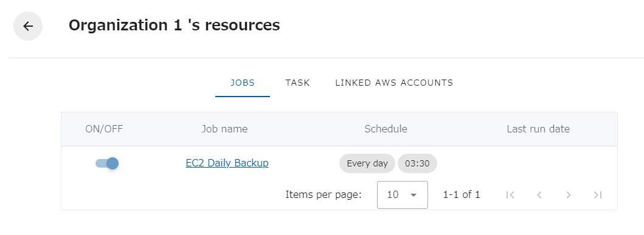Viewport: 644px width, 235px height.
Task: Switch to the TASK tab
Action: [x=297, y=83]
